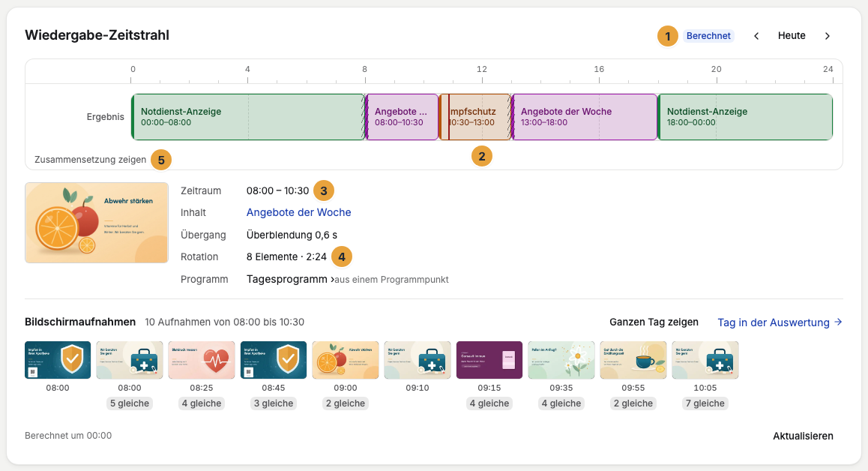
Task: Click the 4 gleiche badge under 09:15
Action: [x=489, y=403]
